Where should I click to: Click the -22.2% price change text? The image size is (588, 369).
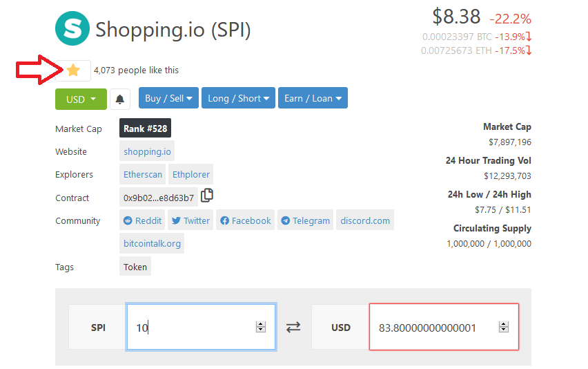click(x=511, y=19)
